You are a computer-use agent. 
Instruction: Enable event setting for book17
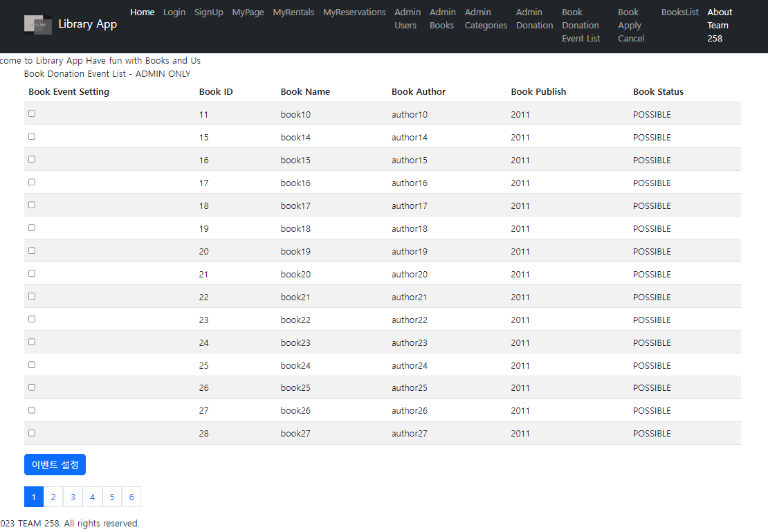tap(32, 205)
